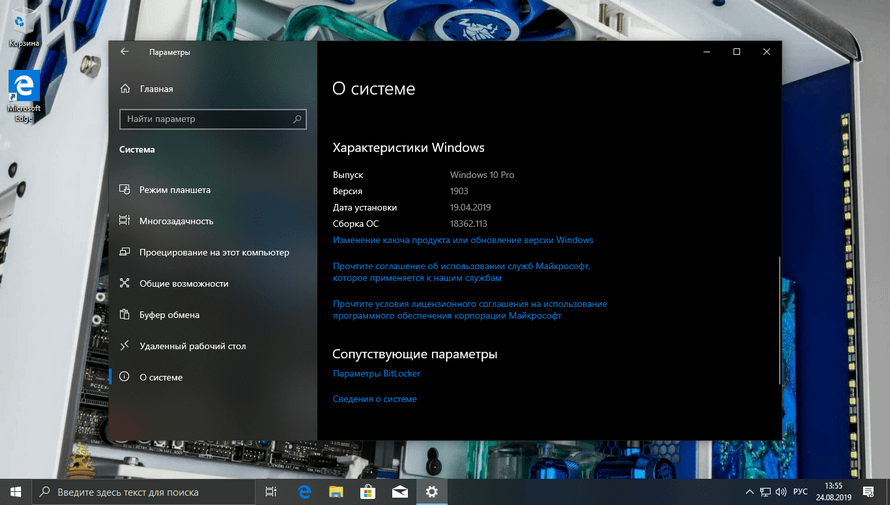This screenshot has width=890, height=505.
Task: Open the Главная home icon
Action: pos(125,89)
